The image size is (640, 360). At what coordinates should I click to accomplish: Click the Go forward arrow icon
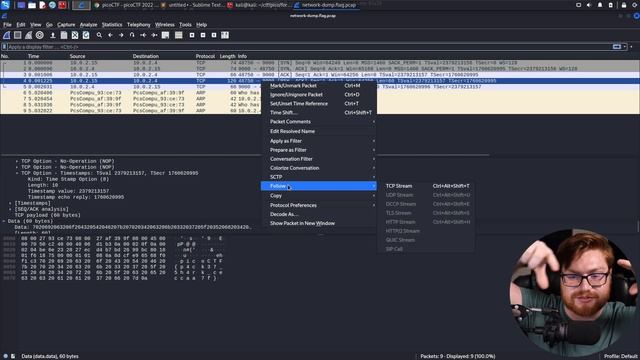click(121, 35)
